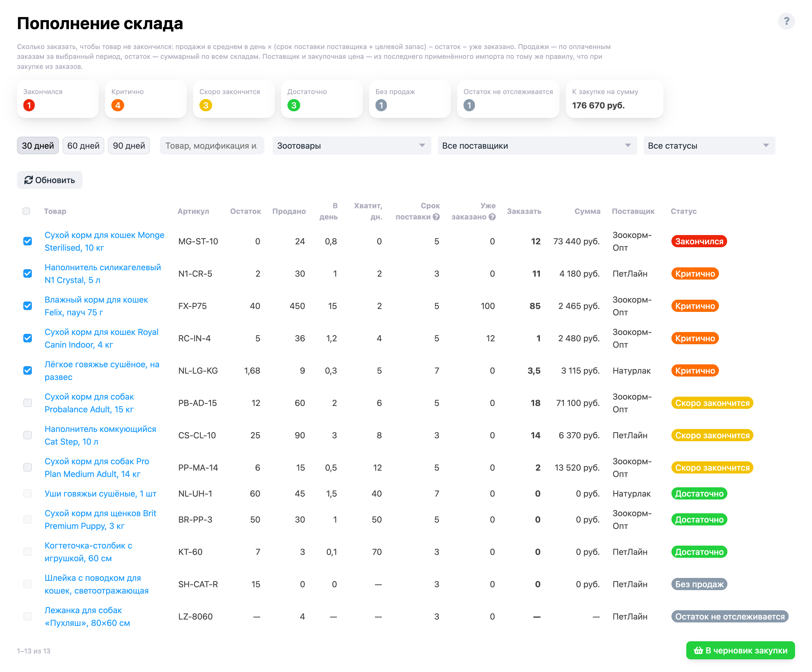Open the Все статусы filter dropdown
812x672 pixels.
coord(709,146)
